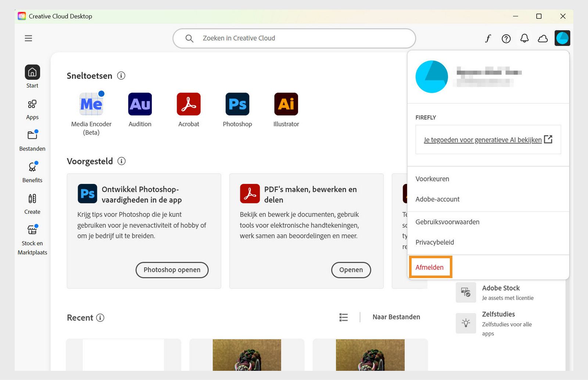The height and width of the screenshot is (380, 588).
Task: Switch Recent to list view
Action: [x=344, y=317]
